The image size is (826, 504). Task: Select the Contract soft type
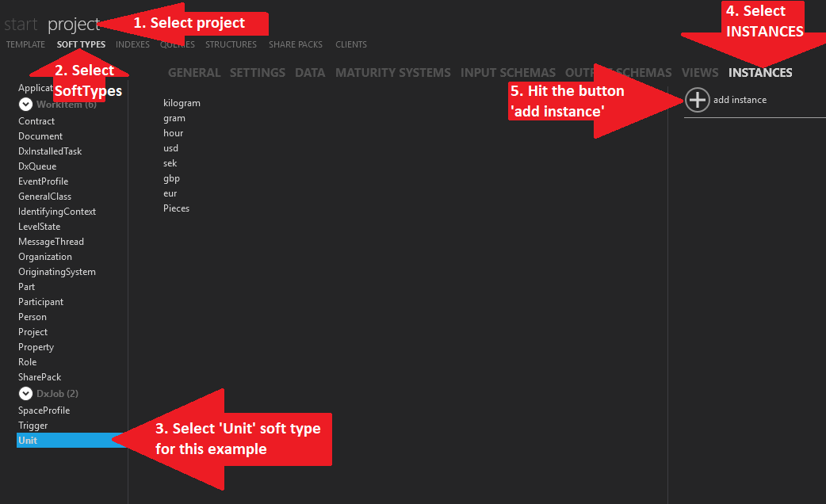tap(36, 121)
